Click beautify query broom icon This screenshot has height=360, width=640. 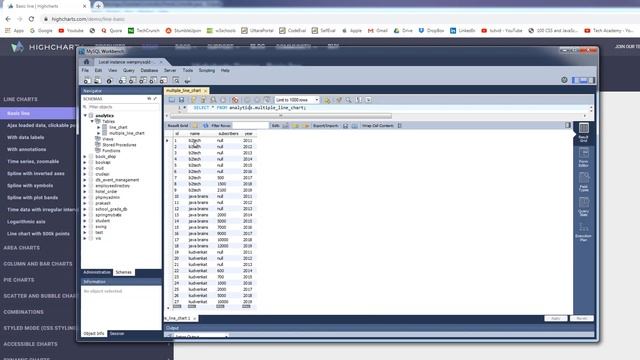pos(338,100)
